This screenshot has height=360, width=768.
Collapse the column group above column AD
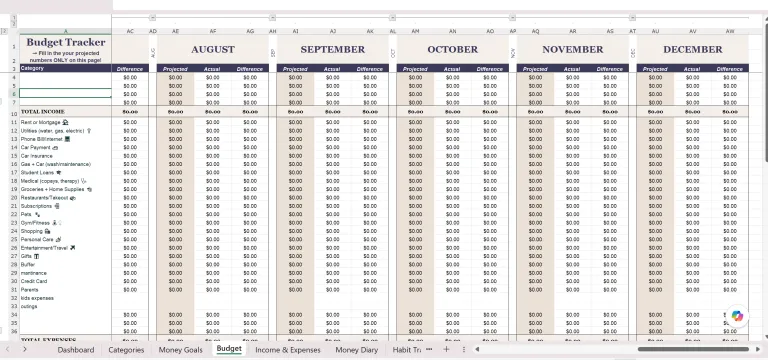(x=152, y=18)
